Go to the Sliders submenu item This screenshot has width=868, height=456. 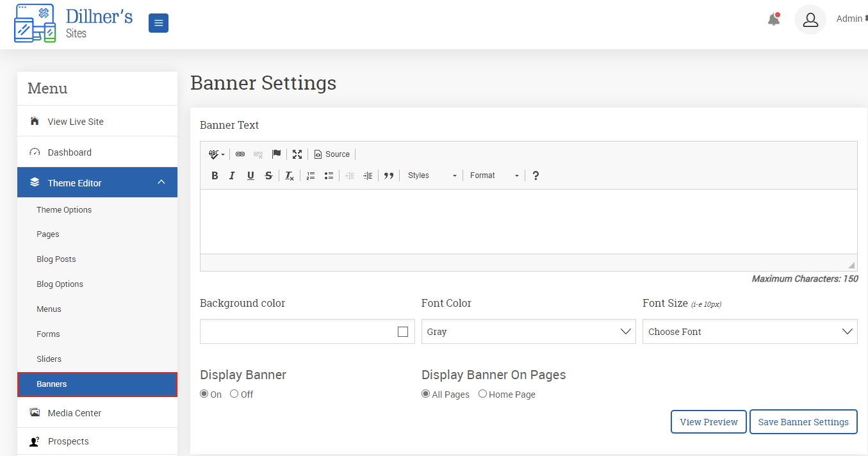click(49, 359)
